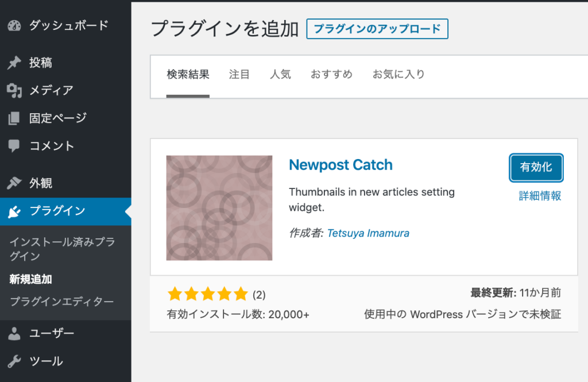This screenshot has height=382, width=588.
Task: Click the Plugins plug icon
Action: (x=14, y=211)
